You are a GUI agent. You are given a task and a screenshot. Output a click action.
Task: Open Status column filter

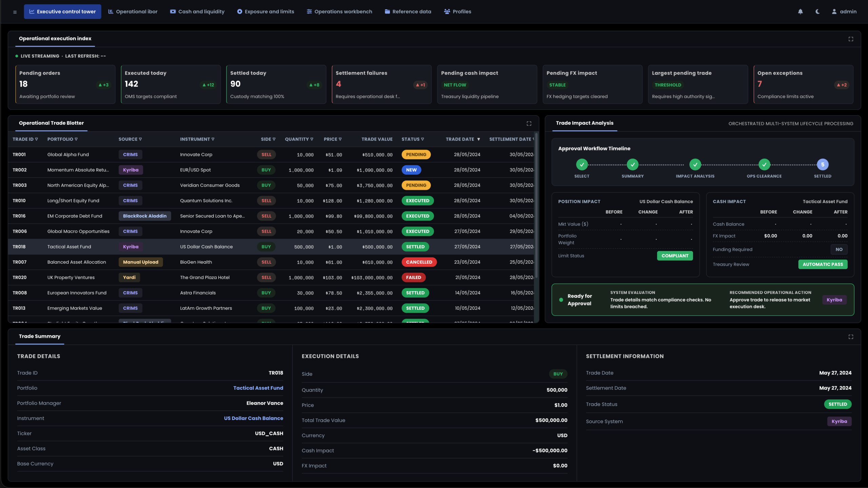[422, 139]
